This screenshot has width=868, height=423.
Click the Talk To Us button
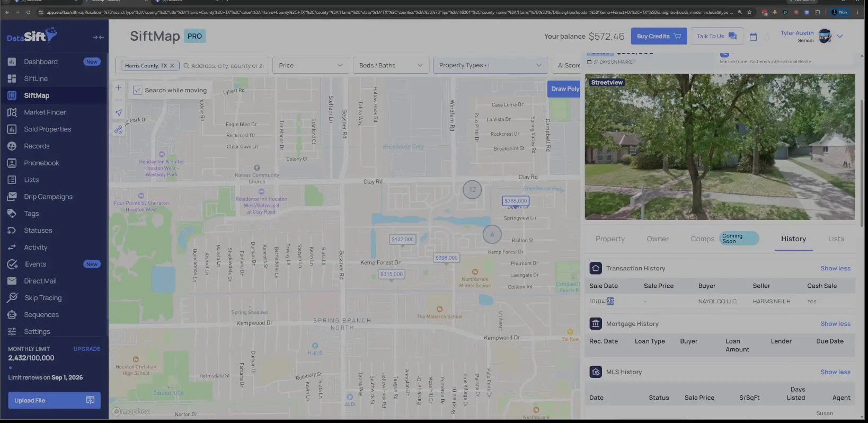coord(716,36)
